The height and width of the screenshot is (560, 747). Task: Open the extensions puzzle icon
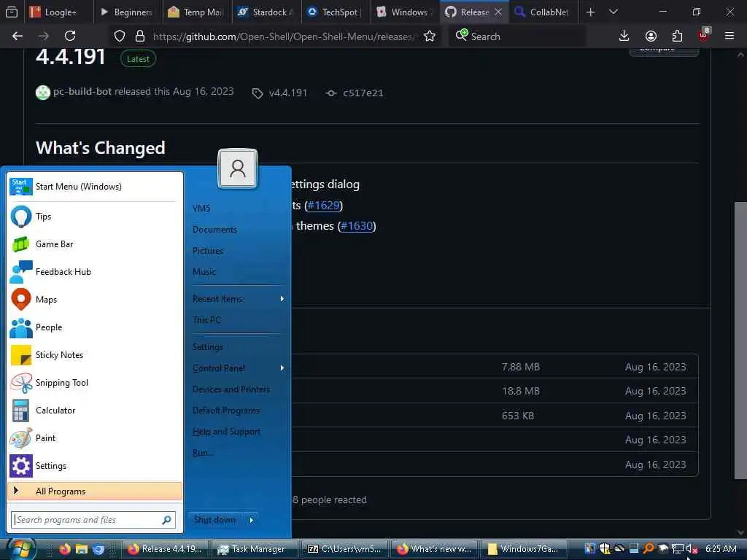(x=677, y=36)
